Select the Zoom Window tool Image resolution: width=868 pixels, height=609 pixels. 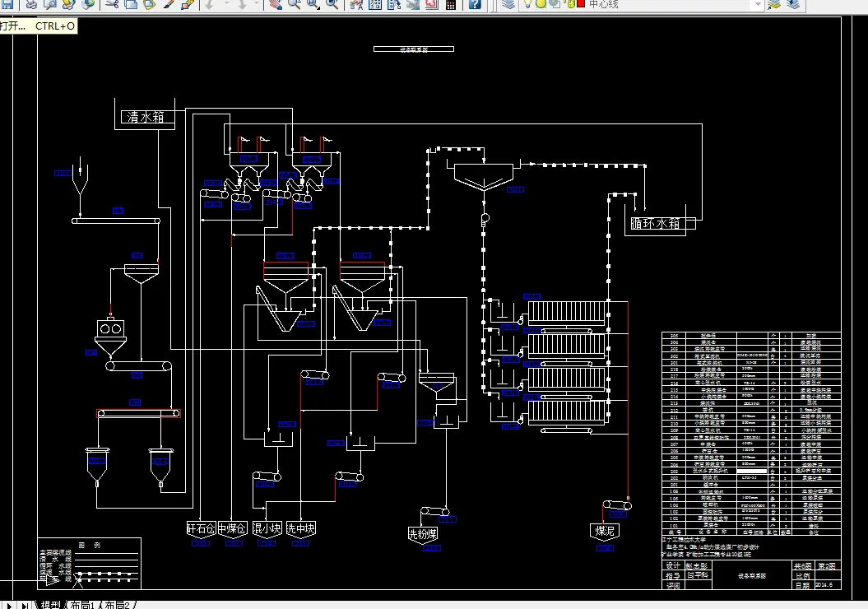pyautogui.click(x=313, y=4)
